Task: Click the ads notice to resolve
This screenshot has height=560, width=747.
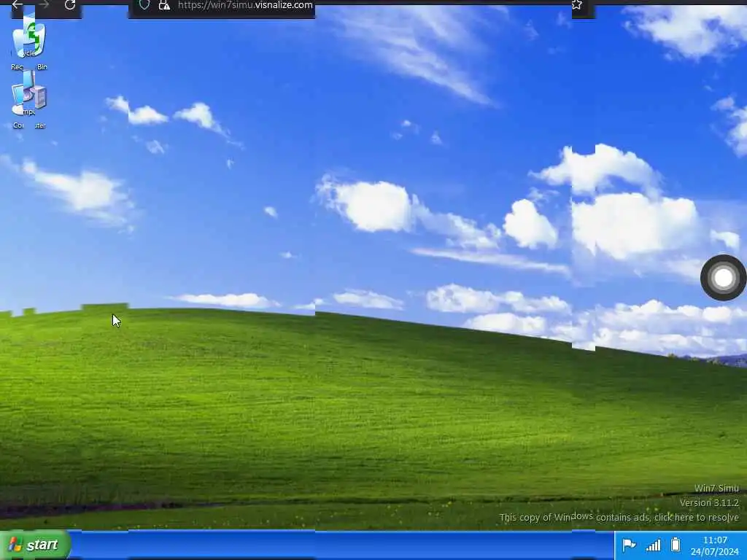Action: [x=619, y=517]
